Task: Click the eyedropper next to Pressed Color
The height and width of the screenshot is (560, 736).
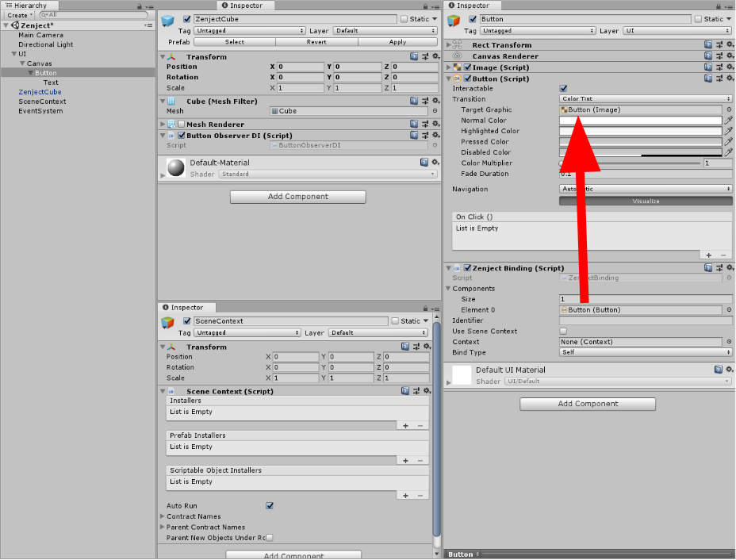Action: pyautogui.click(x=728, y=142)
